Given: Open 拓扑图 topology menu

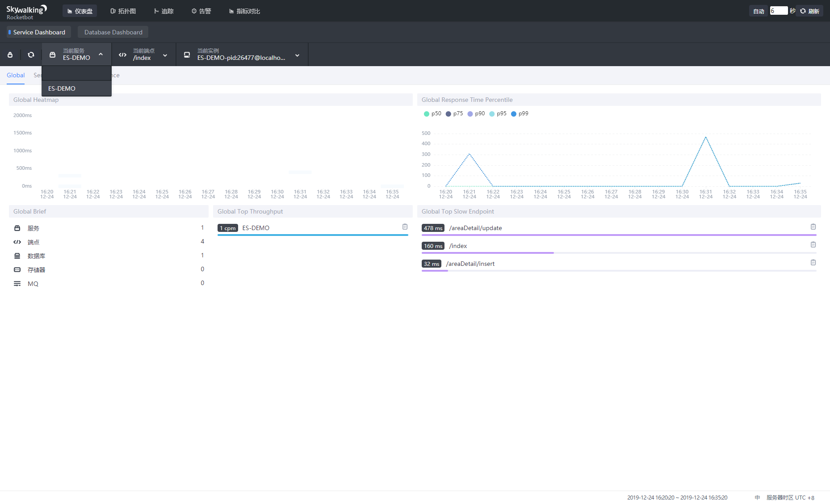Looking at the screenshot, I should click(123, 11).
